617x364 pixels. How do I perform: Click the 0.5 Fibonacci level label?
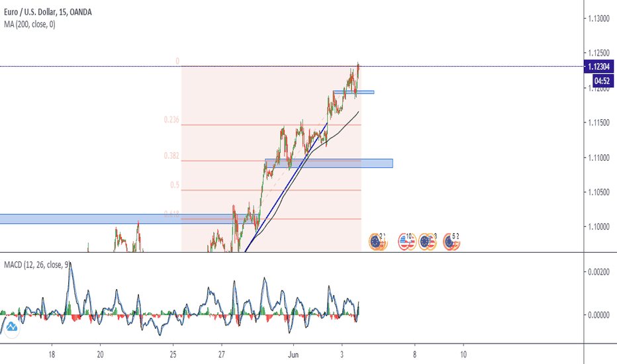175,185
